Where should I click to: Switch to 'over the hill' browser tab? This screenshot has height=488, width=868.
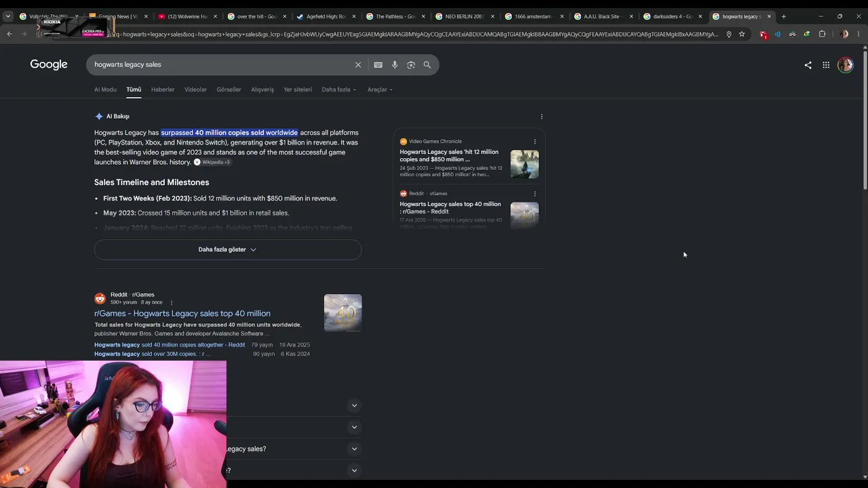[257, 16]
